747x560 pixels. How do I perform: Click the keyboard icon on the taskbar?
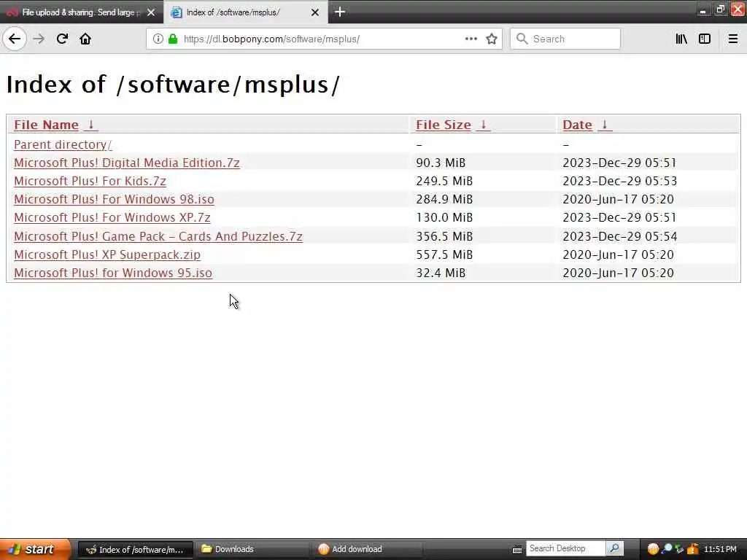[x=517, y=550]
